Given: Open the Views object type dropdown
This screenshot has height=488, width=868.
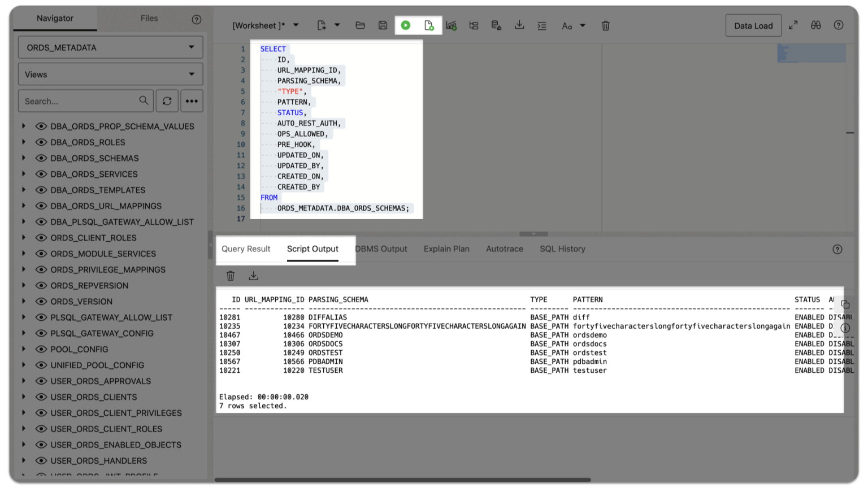Looking at the screenshot, I should click(110, 74).
